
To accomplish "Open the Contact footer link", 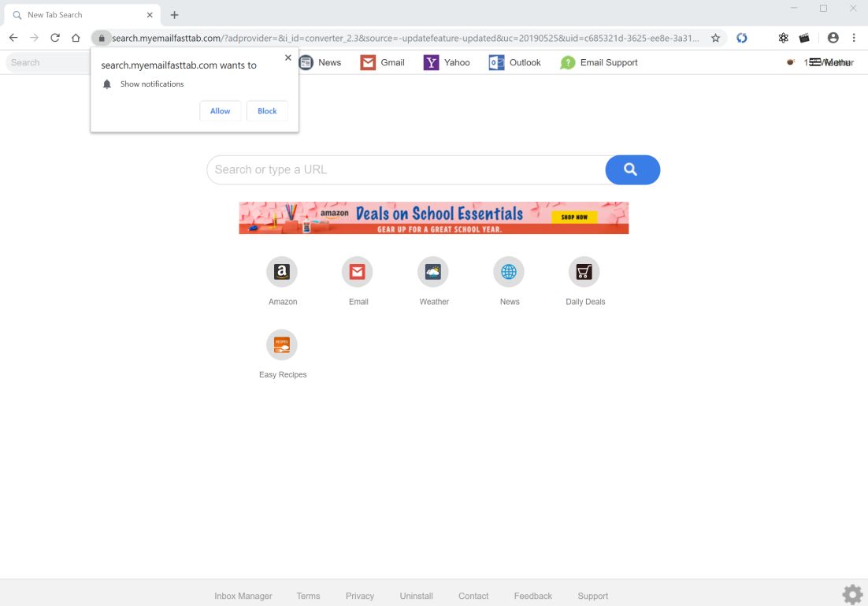I will pyautogui.click(x=473, y=596).
